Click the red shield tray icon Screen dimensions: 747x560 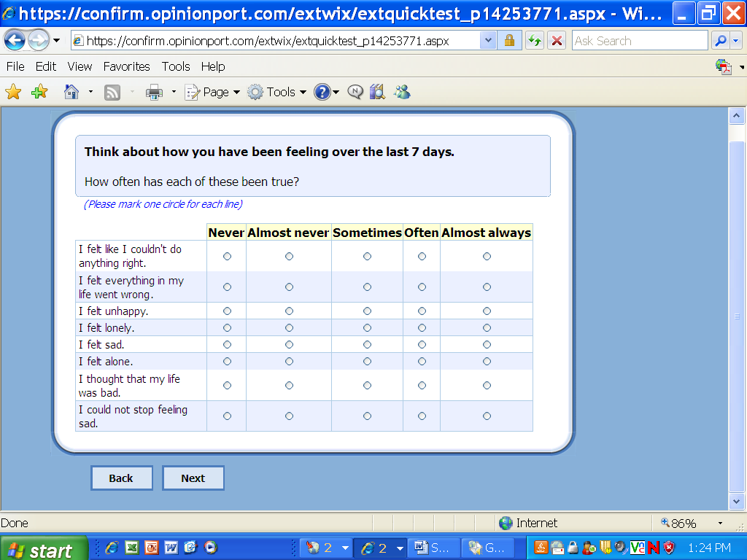tap(670, 548)
